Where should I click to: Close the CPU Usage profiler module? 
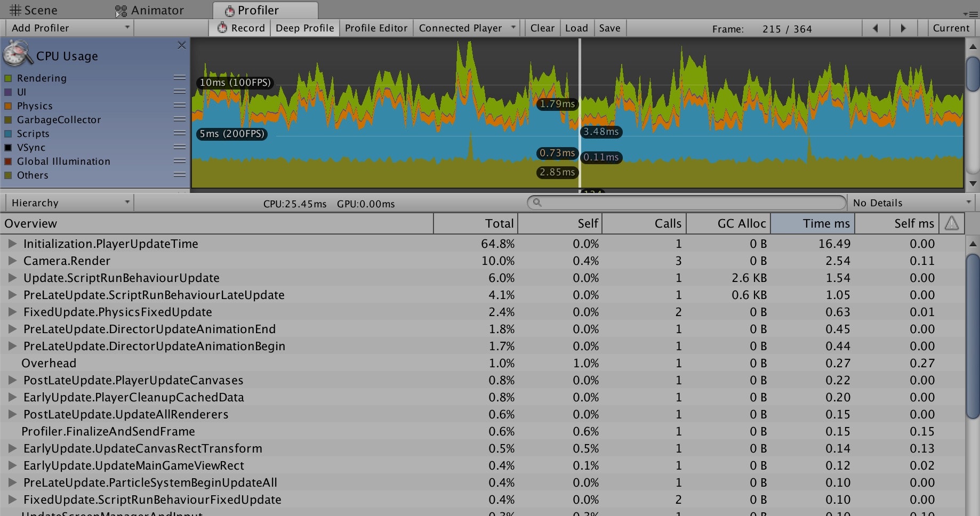click(x=182, y=45)
